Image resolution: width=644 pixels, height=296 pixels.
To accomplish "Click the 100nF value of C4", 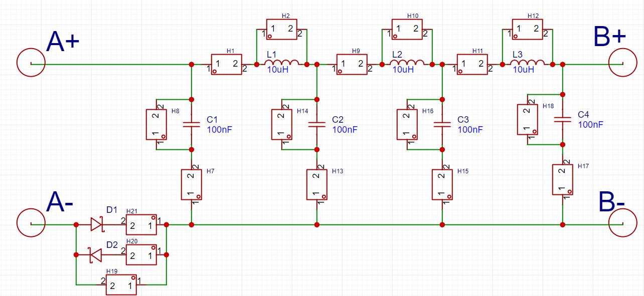I will 590,124.
